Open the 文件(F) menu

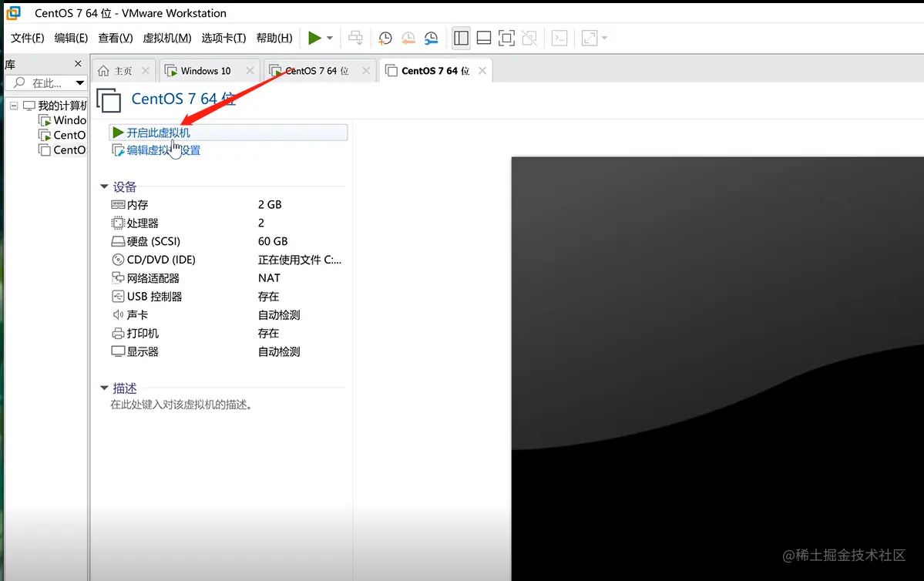coord(28,39)
